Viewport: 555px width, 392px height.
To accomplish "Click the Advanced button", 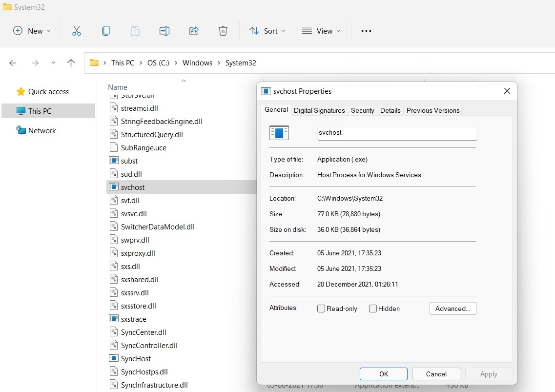I will click(452, 308).
